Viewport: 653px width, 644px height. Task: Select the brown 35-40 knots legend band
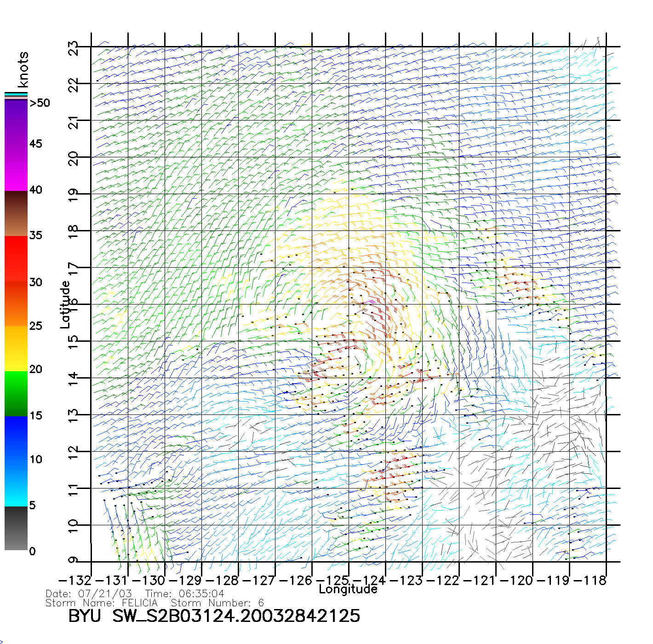pos(16,213)
